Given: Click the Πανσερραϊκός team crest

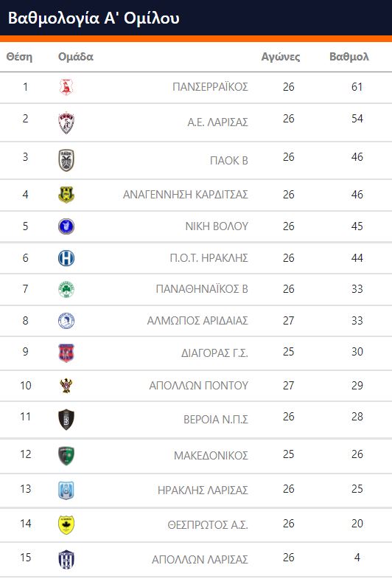Looking at the screenshot, I should [66, 87].
